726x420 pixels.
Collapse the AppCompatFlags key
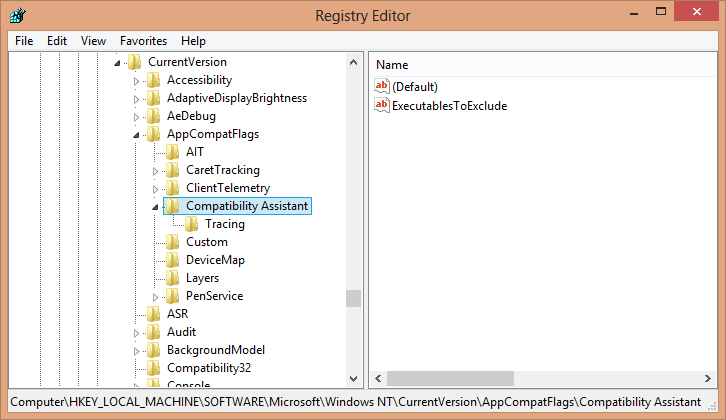pos(137,134)
